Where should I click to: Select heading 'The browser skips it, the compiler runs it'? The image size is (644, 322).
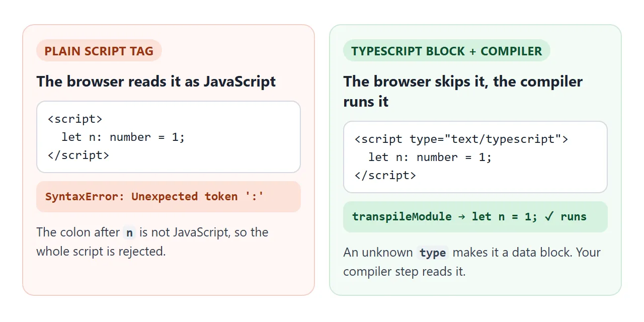pyautogui.click(x=463, y=92)
